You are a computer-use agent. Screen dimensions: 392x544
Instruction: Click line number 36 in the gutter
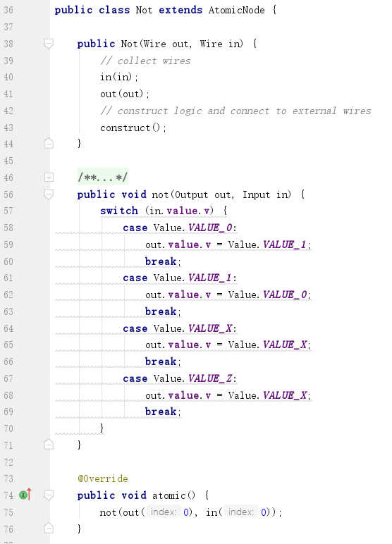pyautogui.click(x=8, y=10)
